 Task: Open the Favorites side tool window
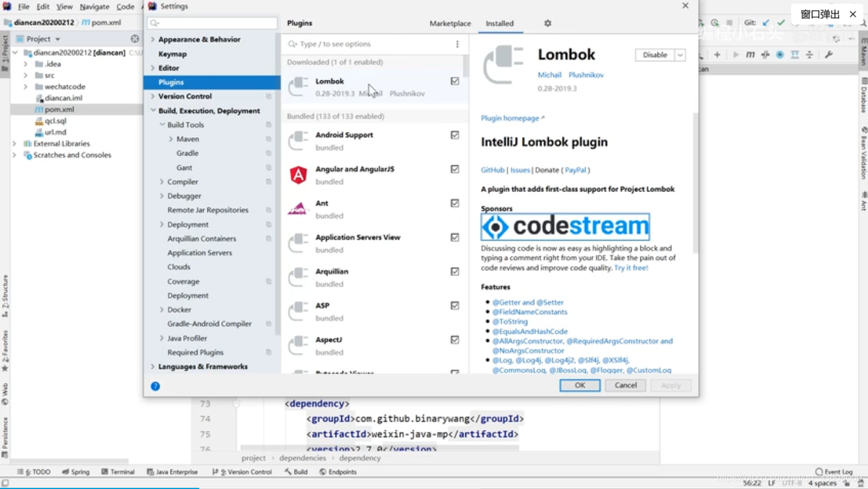click(x=5, y=351)
